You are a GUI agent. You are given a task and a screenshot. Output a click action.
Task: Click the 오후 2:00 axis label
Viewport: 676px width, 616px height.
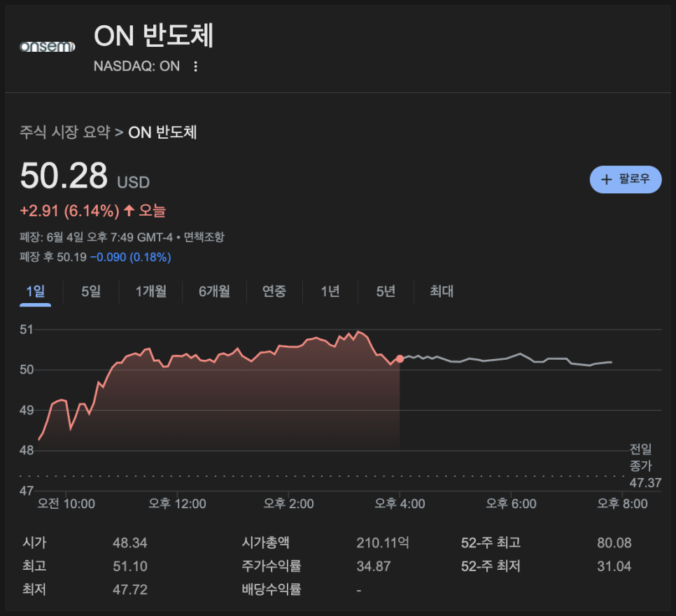tap(288, 503)
